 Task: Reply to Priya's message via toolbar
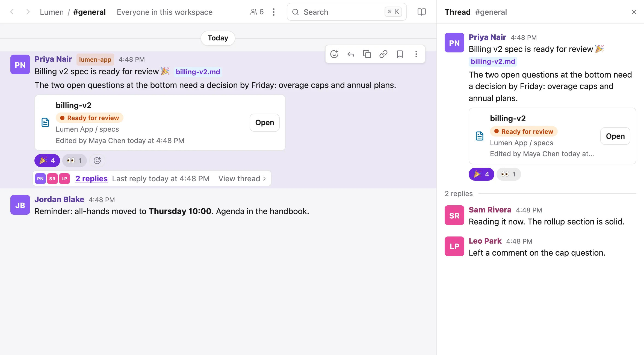(351, 54)
